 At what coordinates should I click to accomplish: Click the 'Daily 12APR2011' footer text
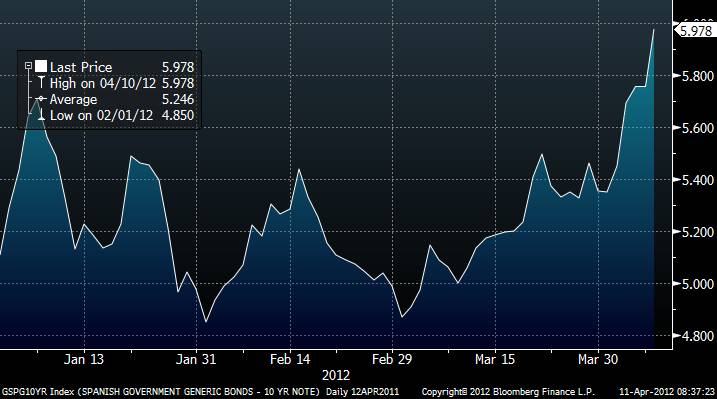tap(363, 392)
